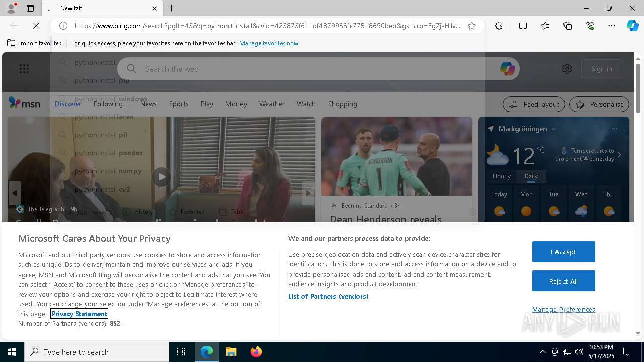
Task: Open Manage favorites now link
Action: pos(269,43)
